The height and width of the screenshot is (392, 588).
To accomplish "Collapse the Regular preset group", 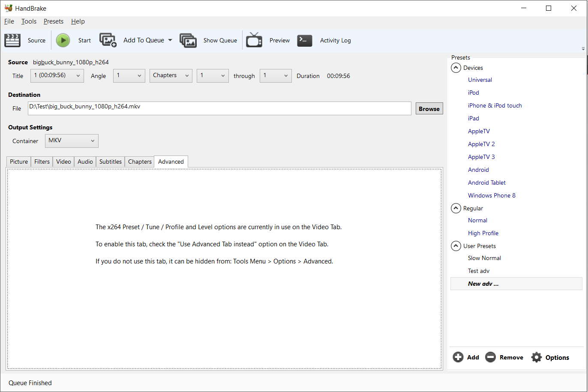I will click(456, 208).
